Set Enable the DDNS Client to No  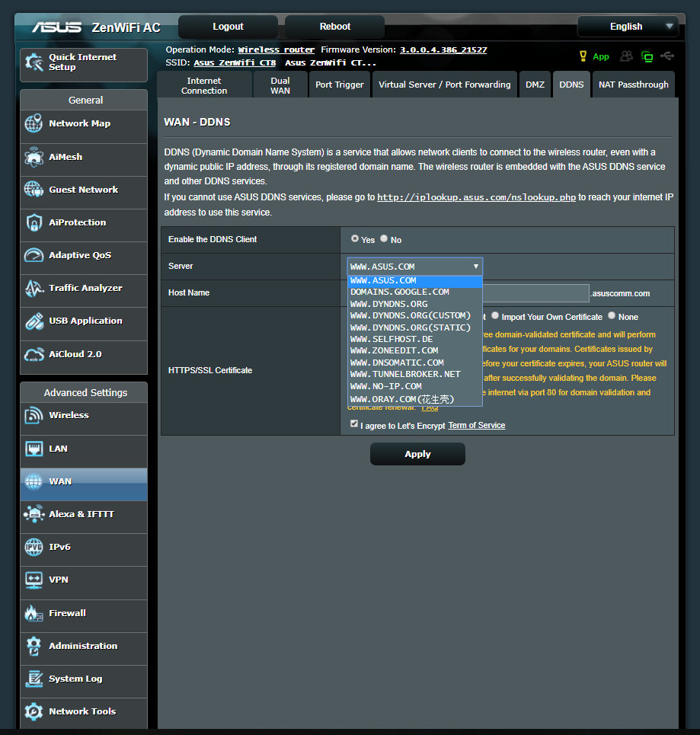coord(384,238)
